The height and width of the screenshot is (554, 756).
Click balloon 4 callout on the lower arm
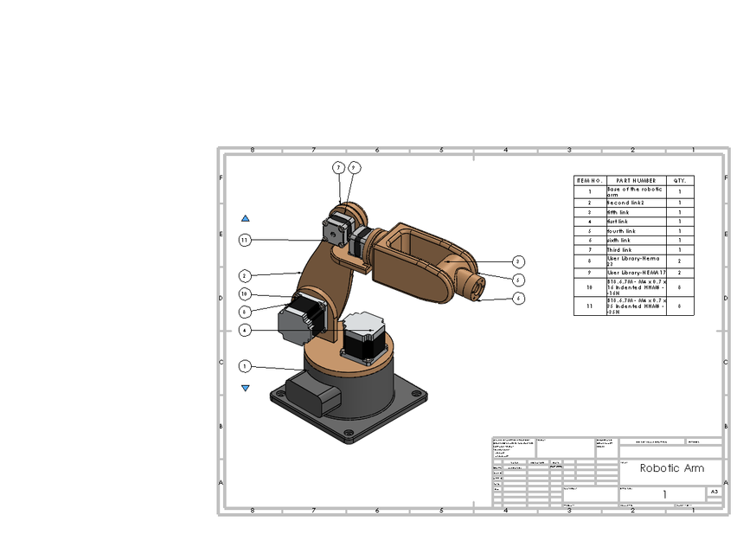[245, 328]
